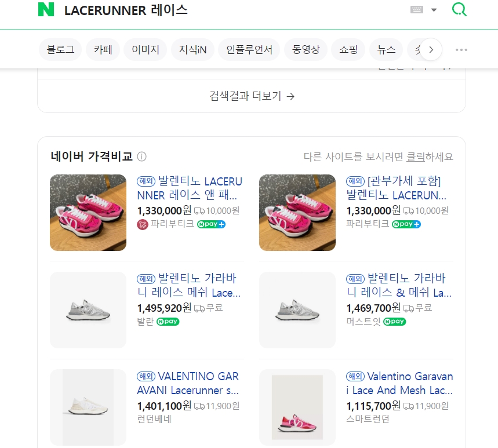Open the first pink Lacerunner sneaker thumbnail
Image resolution: width=498 pixels, height=448 pixels.
(88, 213)
